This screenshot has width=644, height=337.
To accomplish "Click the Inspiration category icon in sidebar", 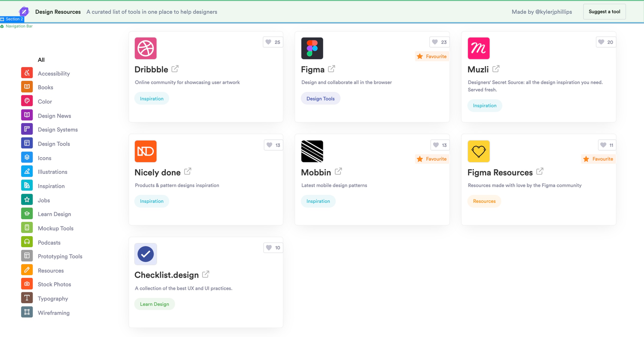I will coord(27,185).
